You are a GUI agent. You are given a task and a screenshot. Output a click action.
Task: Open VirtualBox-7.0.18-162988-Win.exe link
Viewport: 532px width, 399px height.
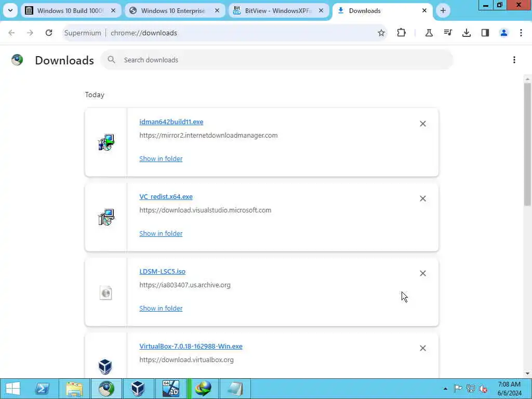(x=191, y=347)
